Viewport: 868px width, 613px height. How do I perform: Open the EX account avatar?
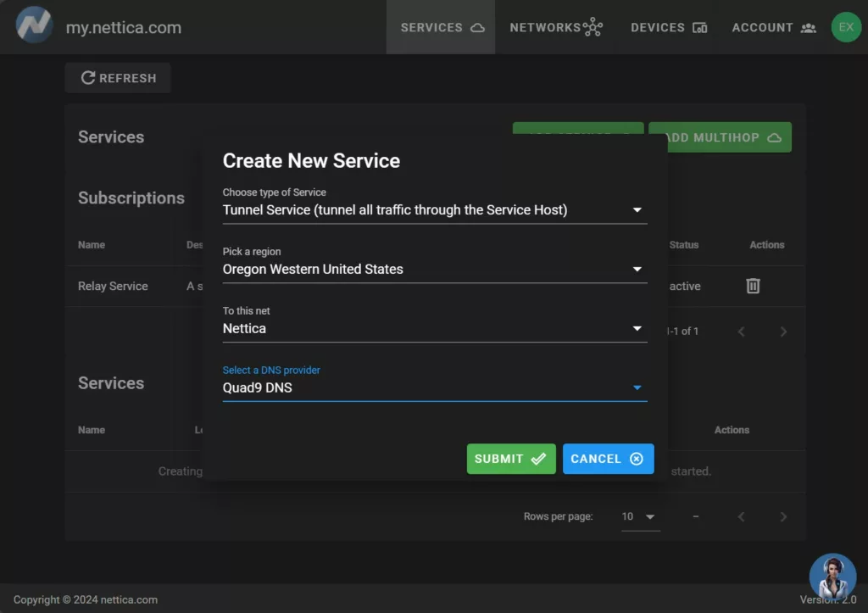click(845, 27)
